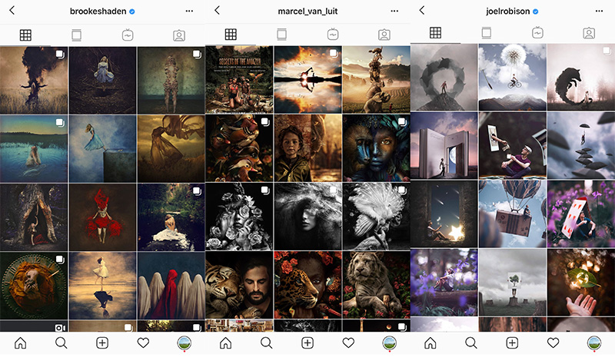
Task: Tap Search icon under brookeshaden profile
Action: [x=61, y=343]
